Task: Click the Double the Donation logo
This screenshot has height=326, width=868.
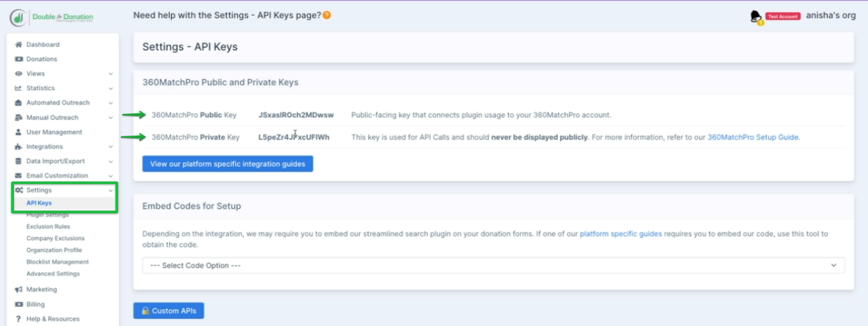Action: (x=52, y=17)
